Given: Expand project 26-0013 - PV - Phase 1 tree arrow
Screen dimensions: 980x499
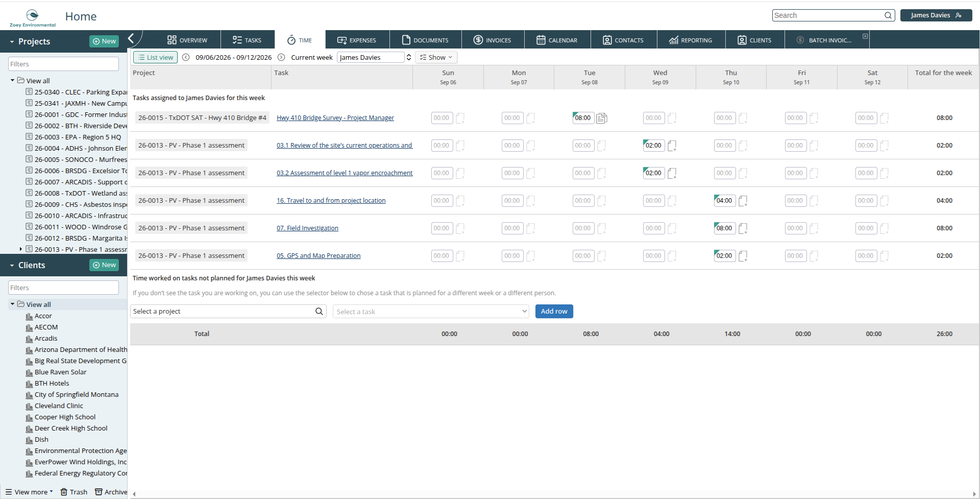Looking at the screenshot, I should pos(20,249).
